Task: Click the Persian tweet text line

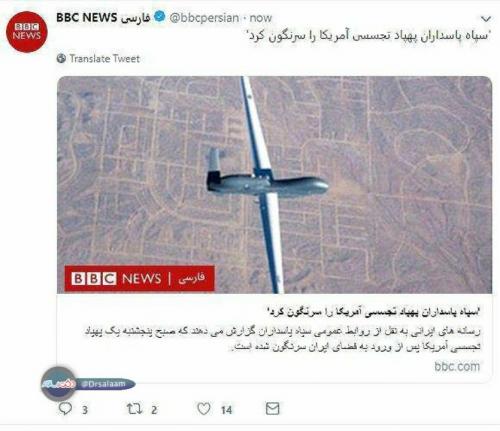Action: [x=369, y=36]
